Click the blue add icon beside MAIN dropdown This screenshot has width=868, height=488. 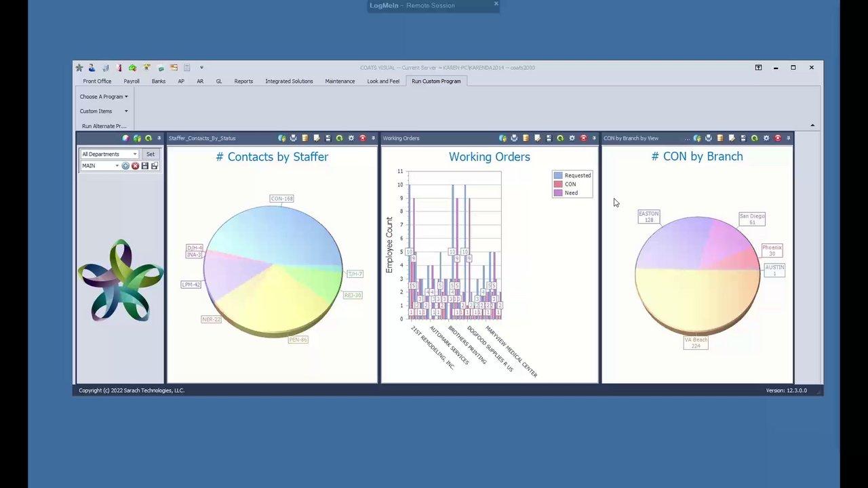125,166
